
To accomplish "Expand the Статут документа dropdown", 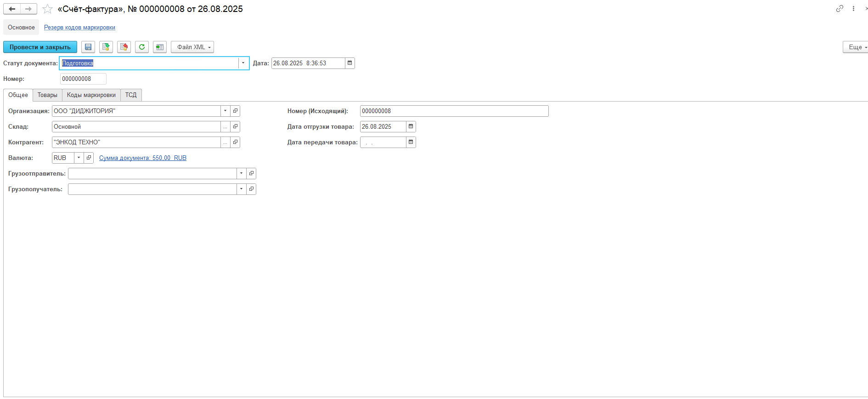I will coord(243,63).
